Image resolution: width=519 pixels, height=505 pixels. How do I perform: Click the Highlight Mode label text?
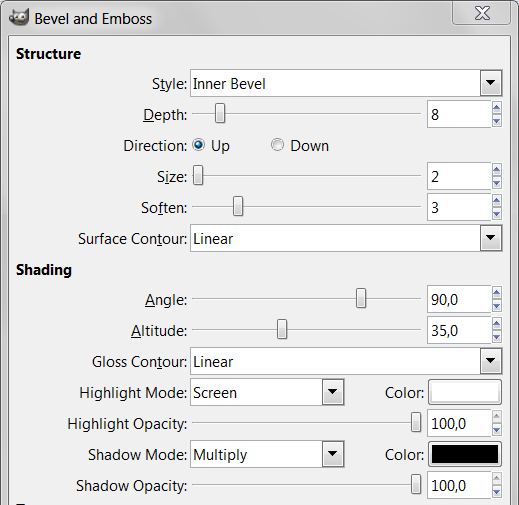pos(133,393)
